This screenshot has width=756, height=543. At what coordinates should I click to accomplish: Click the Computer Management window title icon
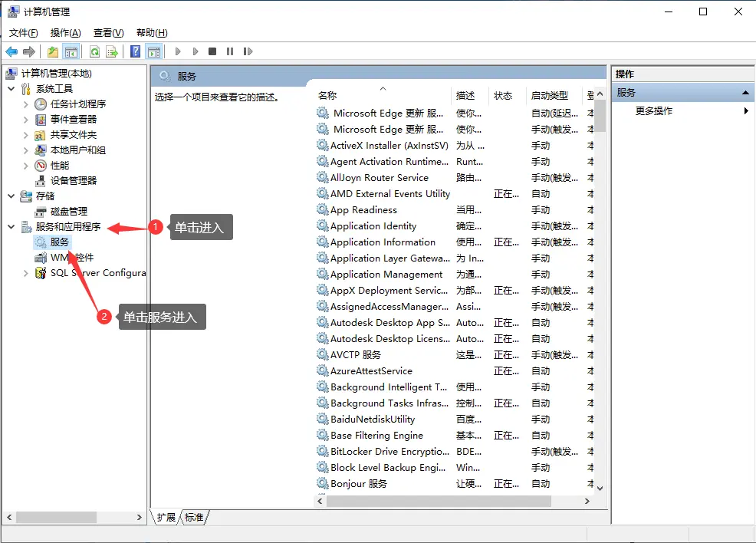click(14, 12)
